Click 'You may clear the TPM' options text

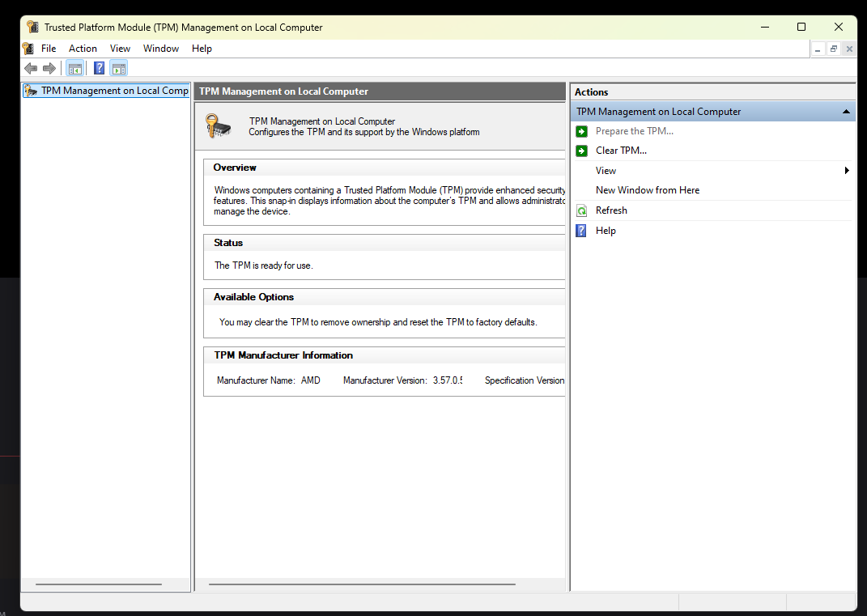click(378, 322)
